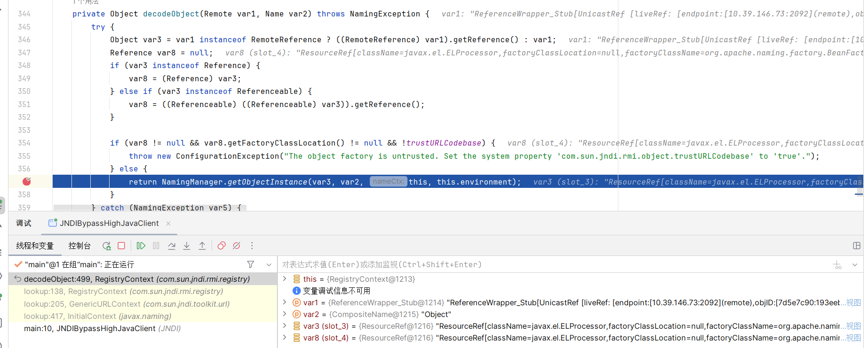Screen dimensions: 868x348
Task: Click the checkmark icon beside the main thread
Action: [18, 264]
